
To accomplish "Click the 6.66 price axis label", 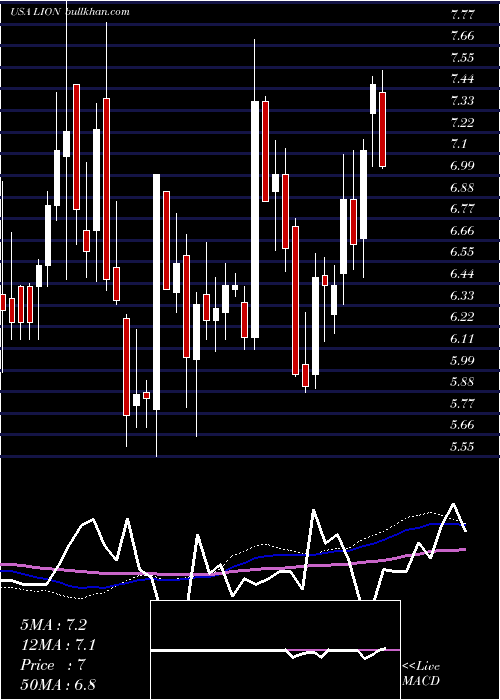I will coord(462,231).
